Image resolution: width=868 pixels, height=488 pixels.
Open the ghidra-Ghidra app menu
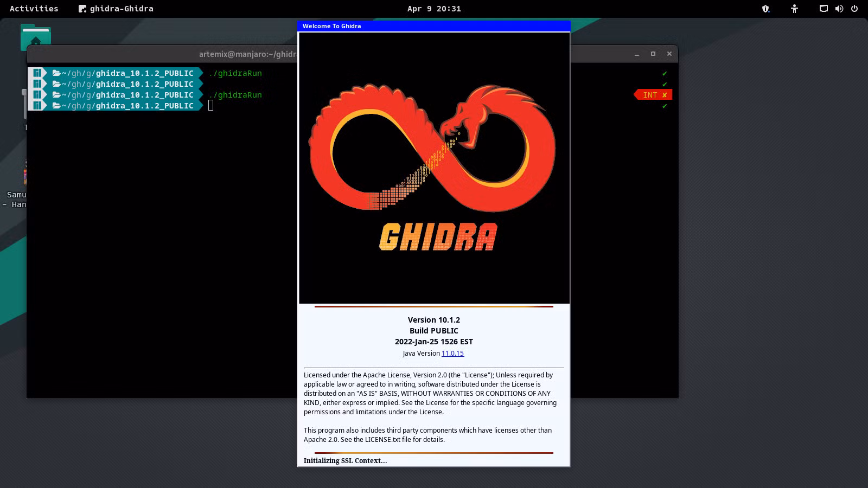point(116,9)
